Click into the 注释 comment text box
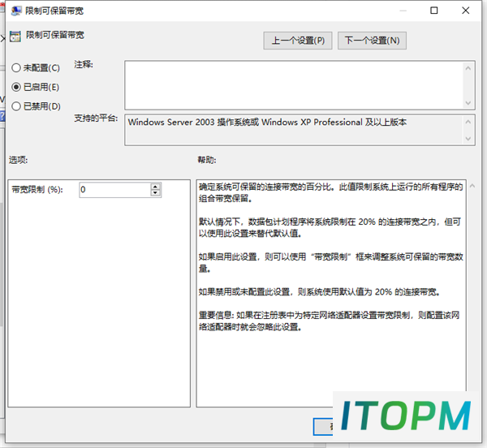 point(294,85)
